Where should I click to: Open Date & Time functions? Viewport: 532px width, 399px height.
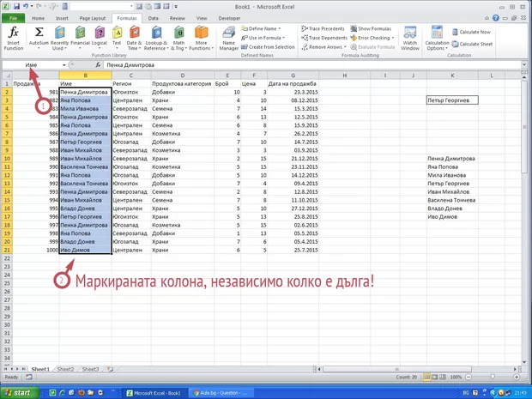[134, 38]
